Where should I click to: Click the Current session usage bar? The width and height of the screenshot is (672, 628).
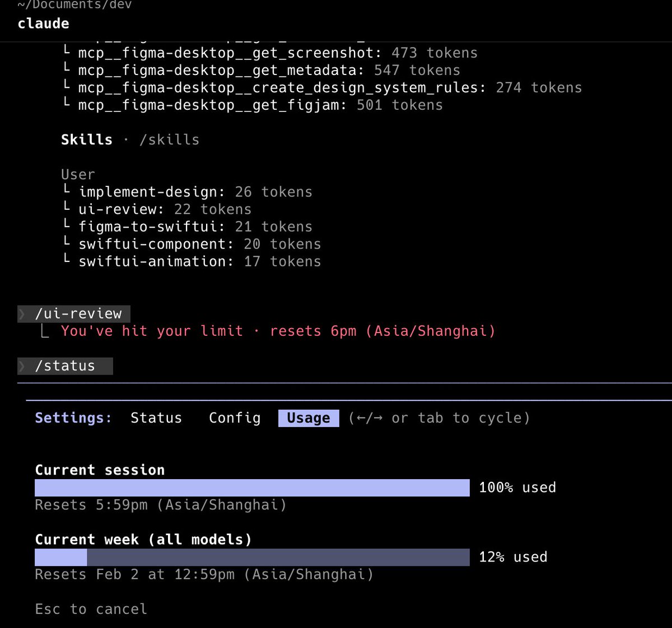point(252,488)
